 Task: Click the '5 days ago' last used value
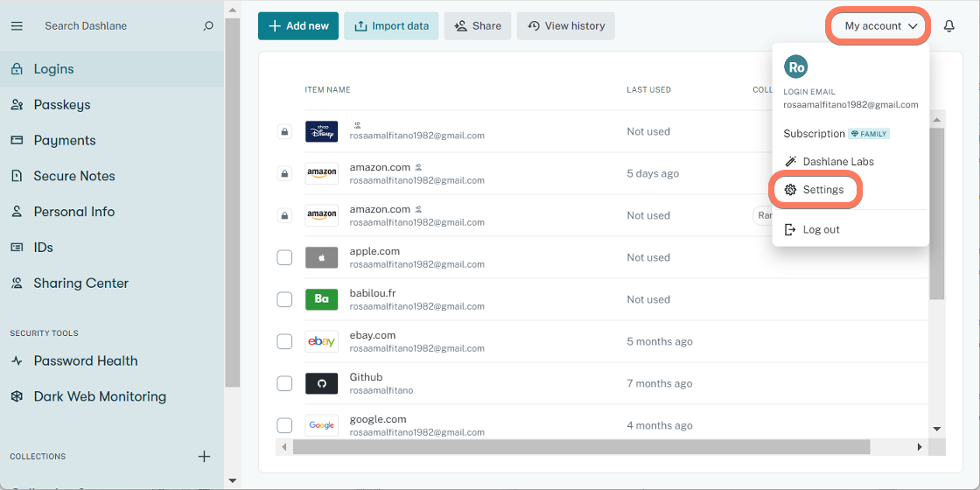[653, 174]
